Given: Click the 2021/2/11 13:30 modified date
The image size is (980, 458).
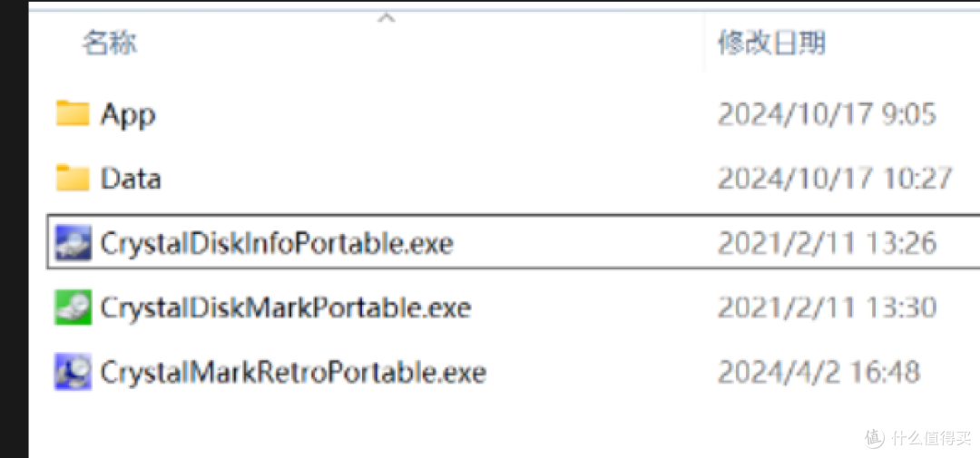Looking at the screenshot, I should coord(827,307).
